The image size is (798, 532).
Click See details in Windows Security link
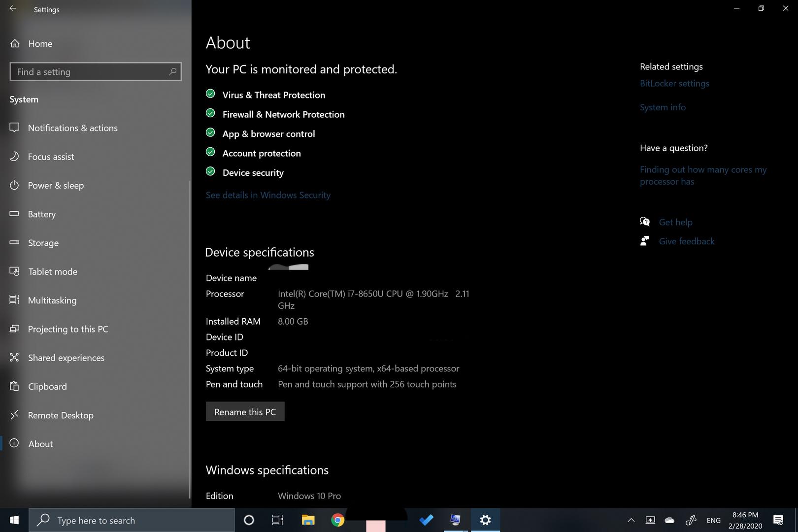(268, 195)
